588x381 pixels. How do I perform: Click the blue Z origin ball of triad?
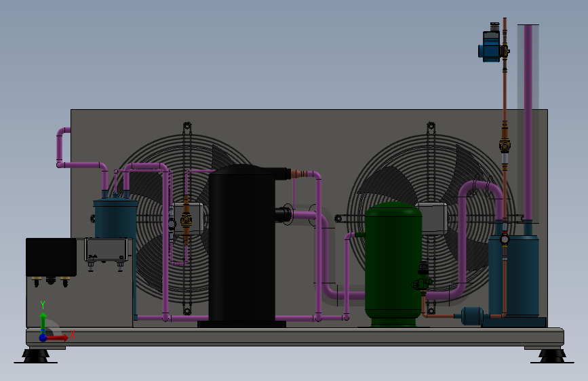point(43,338)
